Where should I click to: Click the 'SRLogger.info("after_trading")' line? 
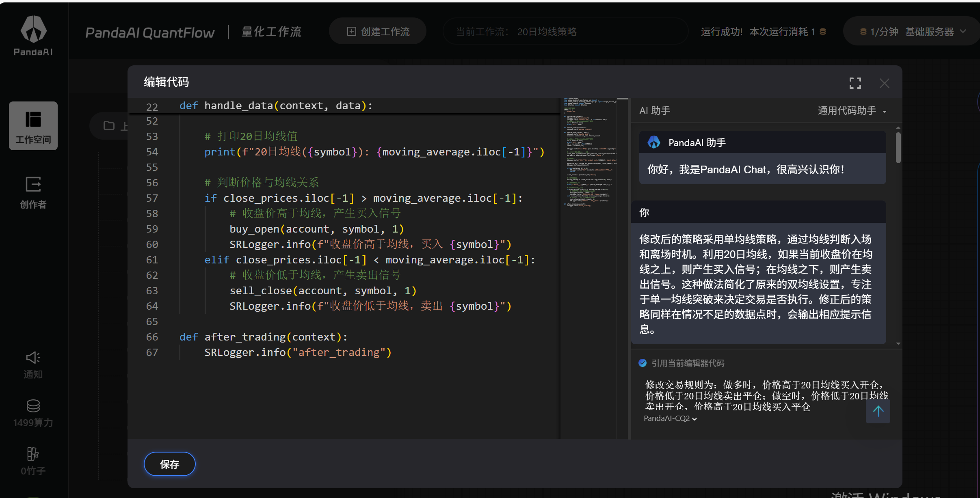298,352
